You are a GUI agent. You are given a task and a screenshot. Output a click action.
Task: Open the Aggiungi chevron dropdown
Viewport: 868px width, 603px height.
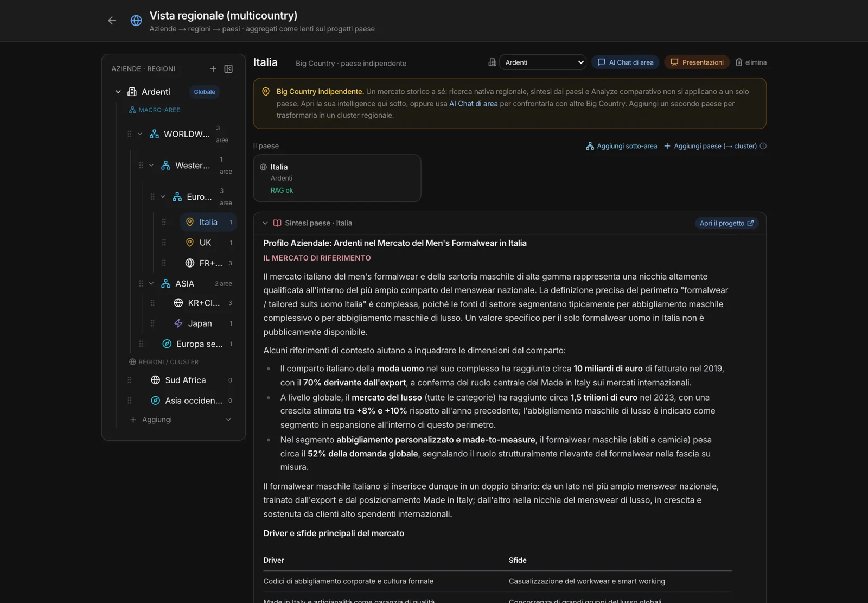[x=228, y=420]
